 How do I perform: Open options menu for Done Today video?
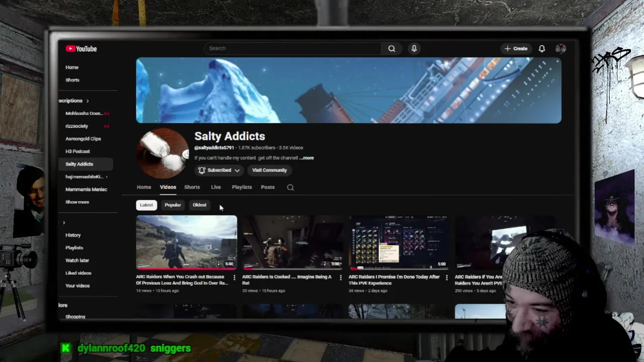click(x=446, y=278)
